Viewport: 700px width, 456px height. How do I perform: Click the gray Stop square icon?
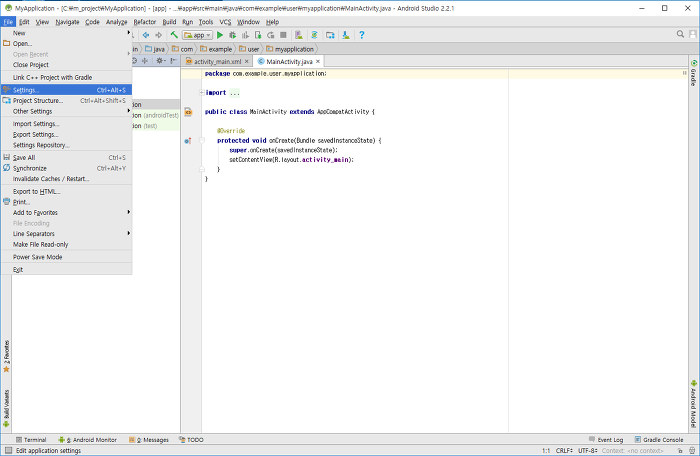coord(283,35)
